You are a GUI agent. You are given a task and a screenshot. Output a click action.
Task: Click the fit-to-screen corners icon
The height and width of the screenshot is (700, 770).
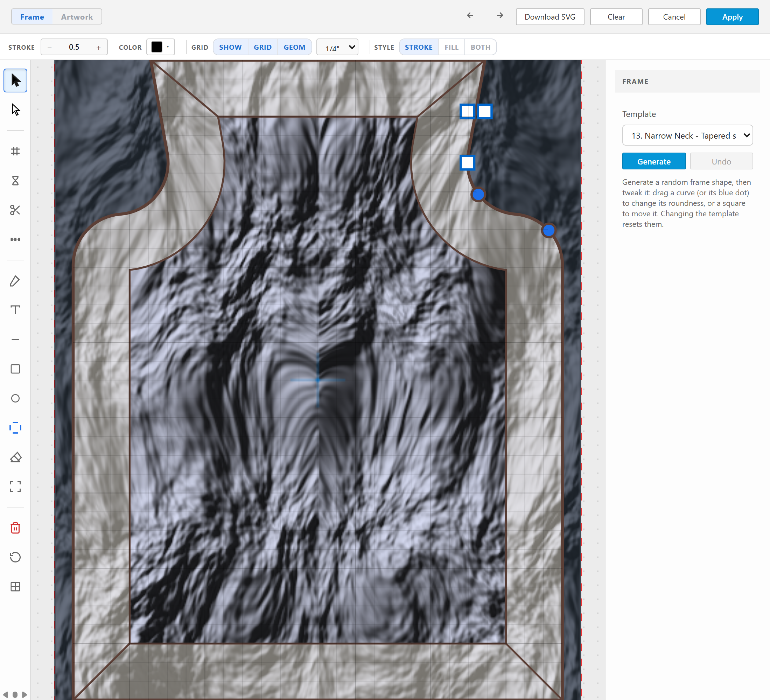[15, 486]
